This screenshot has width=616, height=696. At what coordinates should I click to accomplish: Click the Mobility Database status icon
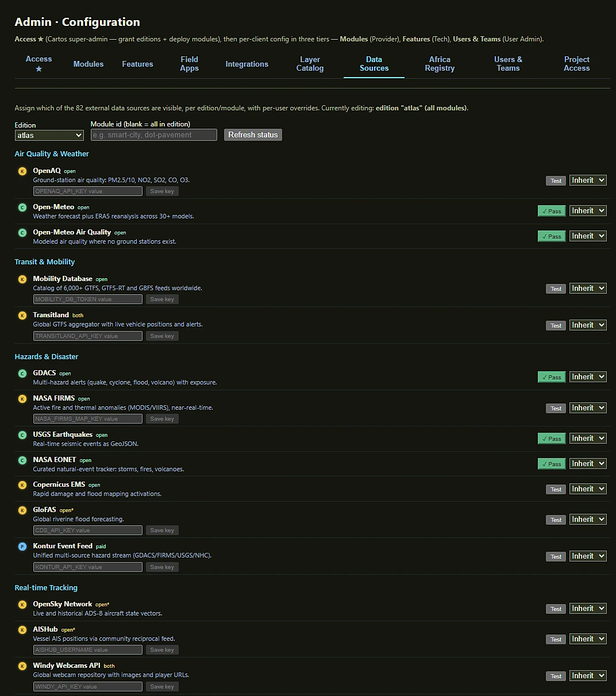22,279
